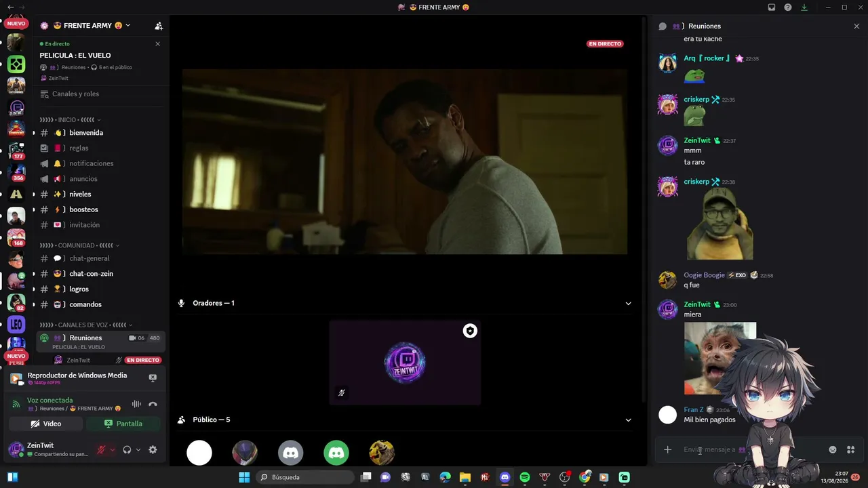Toggle headphone deafen button
Image resolution: width=868 pixels, height=488 pixels.
point(127,449)
